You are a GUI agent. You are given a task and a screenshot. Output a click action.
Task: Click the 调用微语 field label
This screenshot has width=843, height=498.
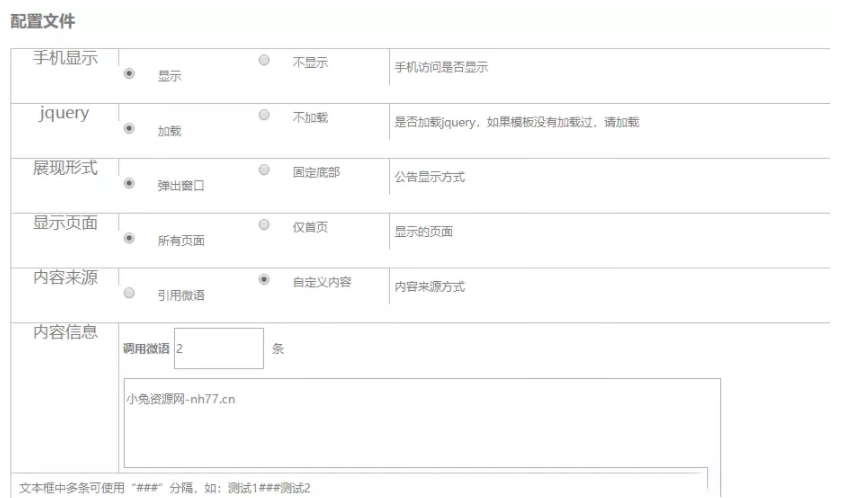(146, 348)
